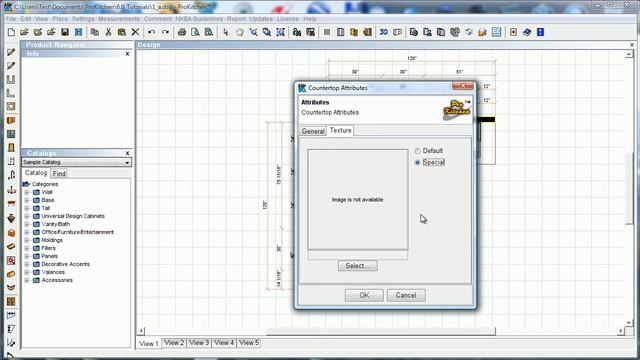Expand the Vanity/Bath category
Viewport: 640px width, 360px height.
point(27,224)
